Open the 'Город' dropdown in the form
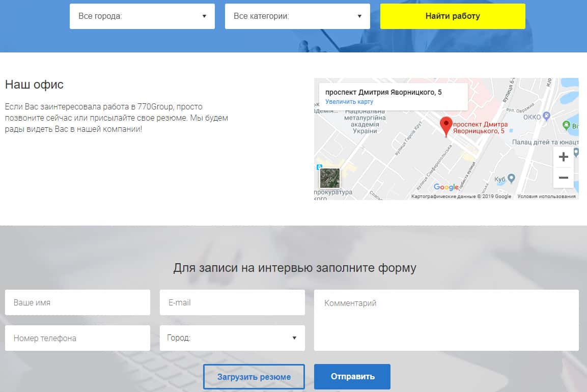The width and height of the screenshot is (587, 392). (x=232, y=338)
